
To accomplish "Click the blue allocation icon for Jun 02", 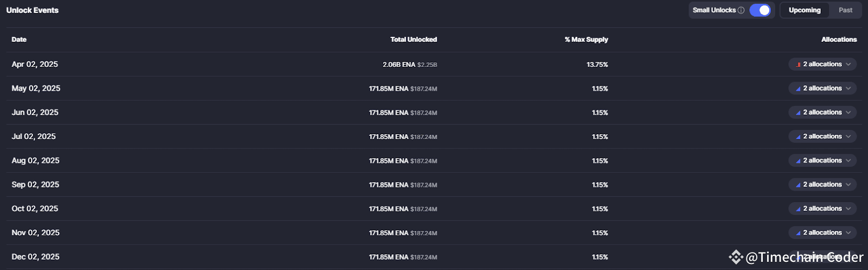I will [799, 113].
